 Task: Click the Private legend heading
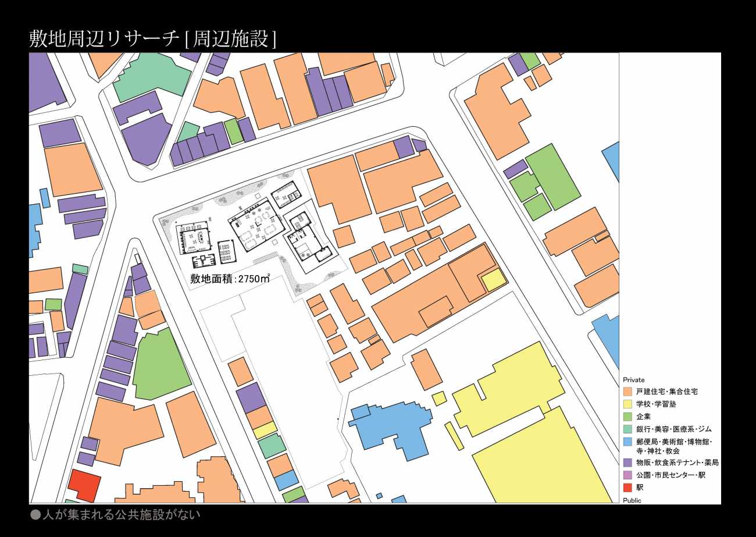pos(633,380)
